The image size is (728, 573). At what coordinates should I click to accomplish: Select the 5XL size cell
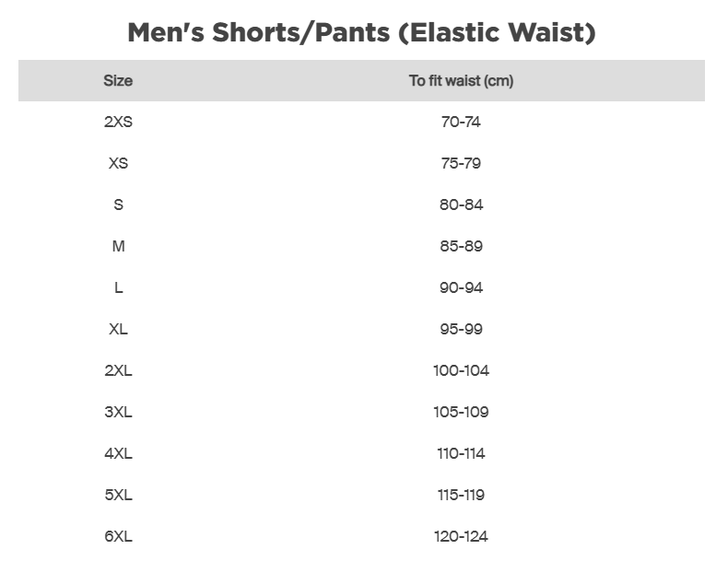click(118, 495)
